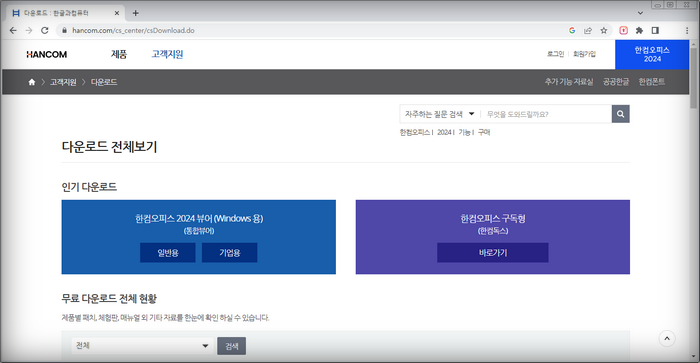Click the HANCOM logo
This screenshot has height=363, width=700.
(x=46, y=54)
